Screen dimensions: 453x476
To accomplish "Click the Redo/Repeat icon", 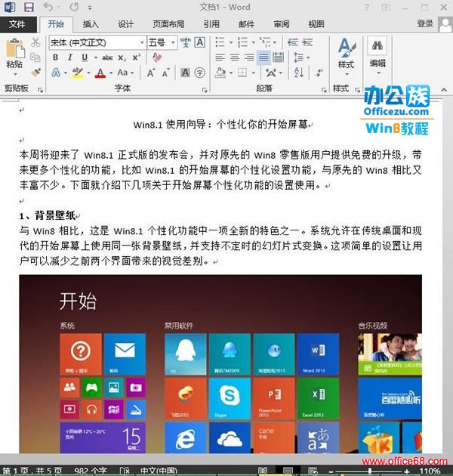I will point(74,7).
